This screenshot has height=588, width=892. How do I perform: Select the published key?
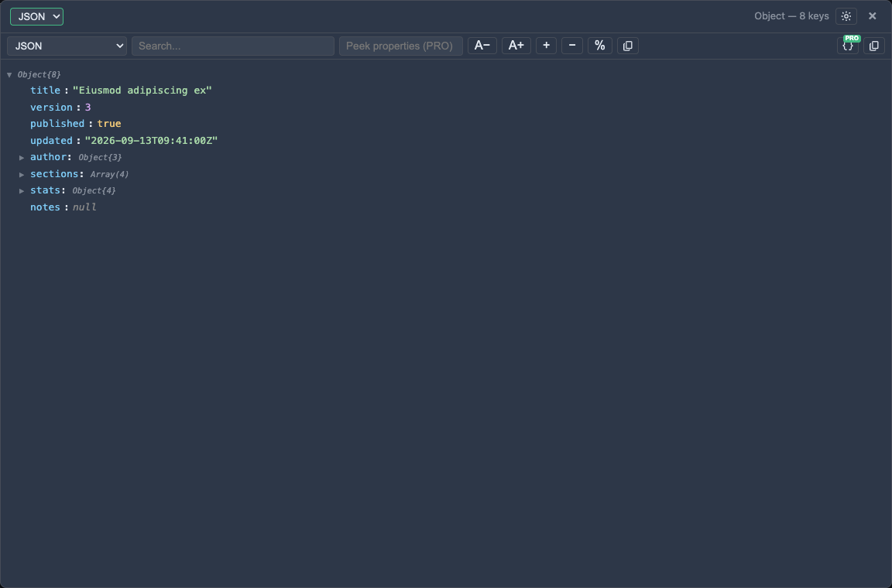[57, 123]
